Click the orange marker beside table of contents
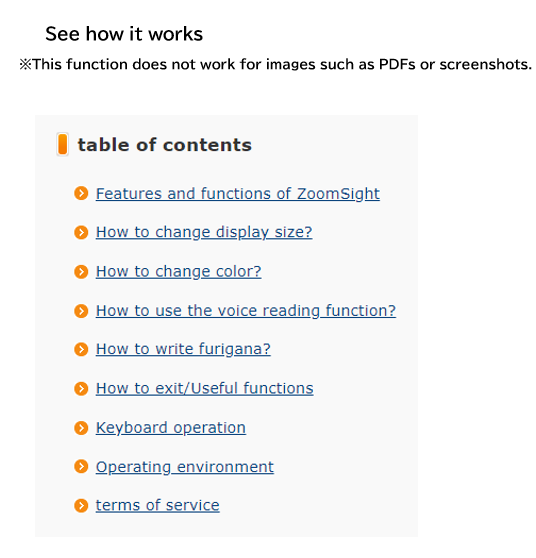Screen dimensions: 536x558 pyautogui.click(x=63, y=144)
